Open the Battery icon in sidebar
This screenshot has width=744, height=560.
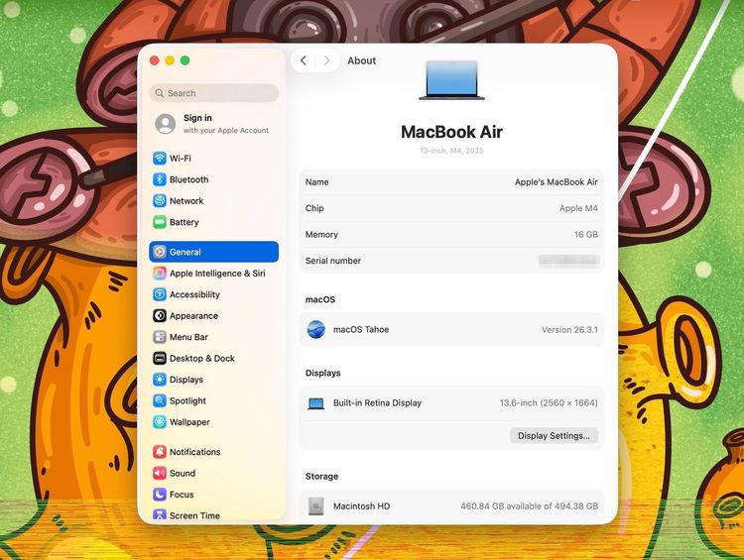160,222
